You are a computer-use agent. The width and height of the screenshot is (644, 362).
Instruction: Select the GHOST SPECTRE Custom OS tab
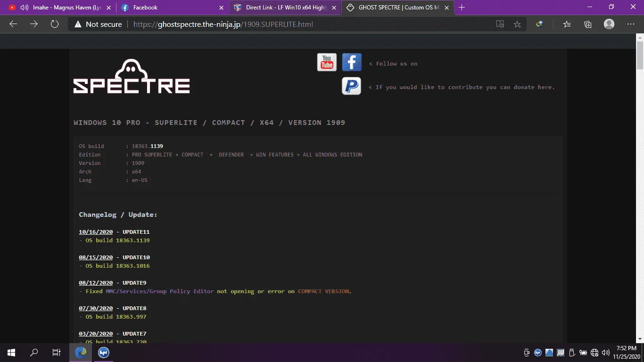point(397,8)
